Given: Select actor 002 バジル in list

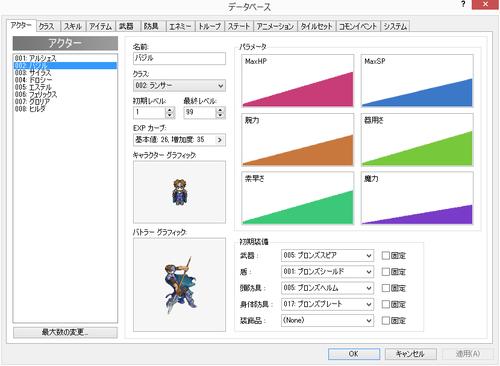Looking at the screenshot, I should [x=65, y=65].
